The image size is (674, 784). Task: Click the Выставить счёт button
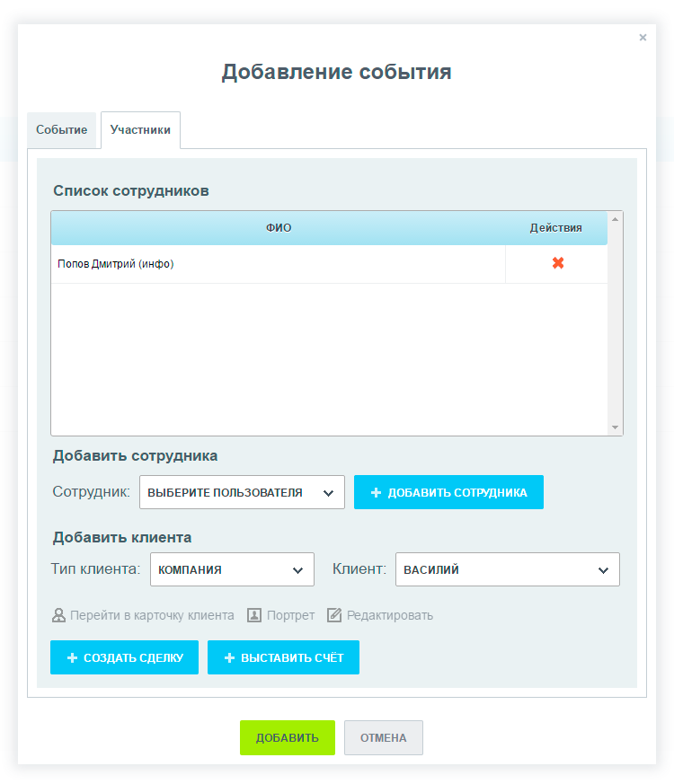point(283,657)
